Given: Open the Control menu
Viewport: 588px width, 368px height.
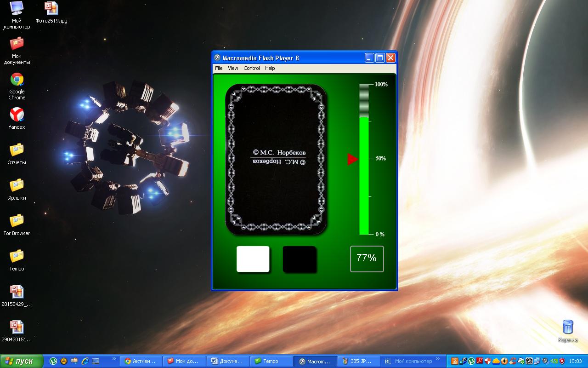Looking at the screenshot, I should click(x=252, y=68).
